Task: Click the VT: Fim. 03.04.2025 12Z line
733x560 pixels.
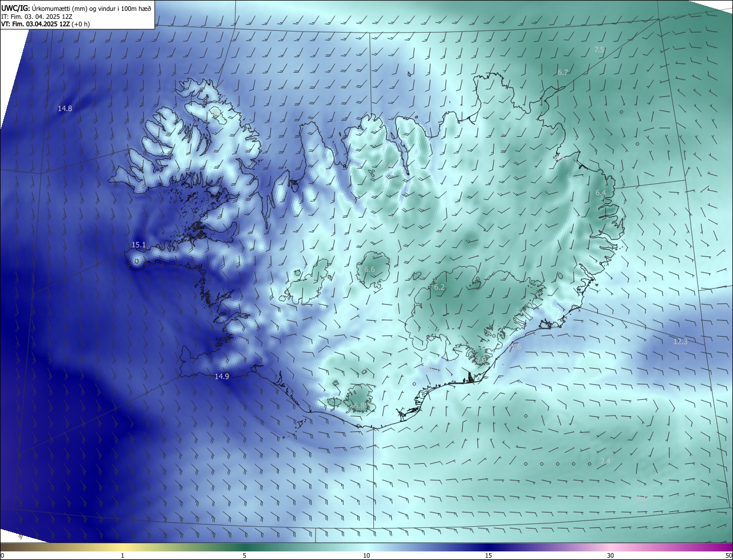Action: 45,24
